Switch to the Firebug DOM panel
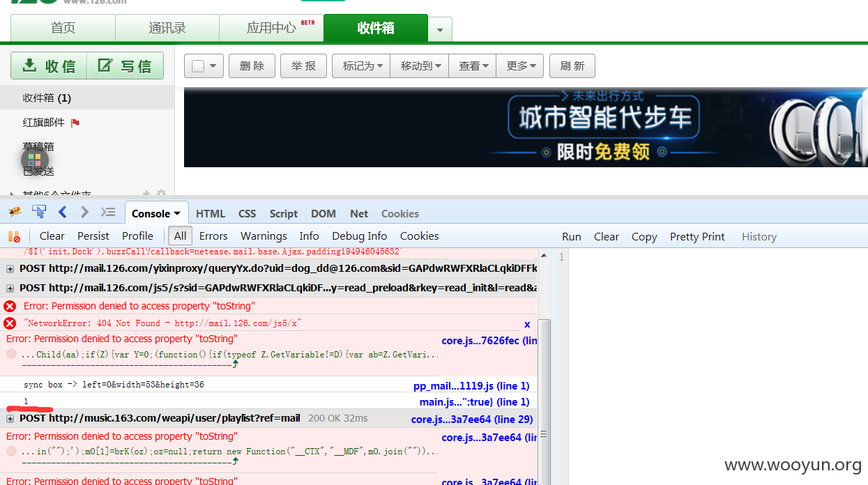Screen dimensions: 868x485 tap(323, 214)
